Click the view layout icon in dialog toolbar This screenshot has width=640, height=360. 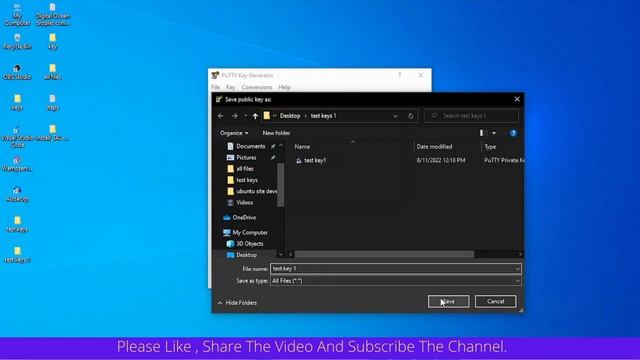click(483, 133)
